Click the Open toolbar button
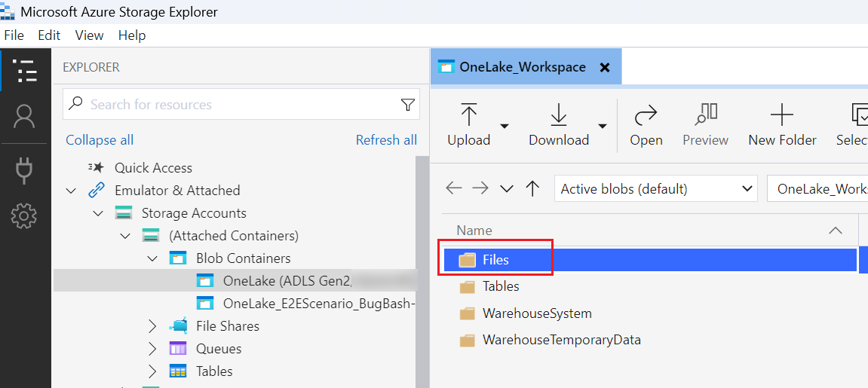The width and height of the screenshot is (868, 388). 646,124
